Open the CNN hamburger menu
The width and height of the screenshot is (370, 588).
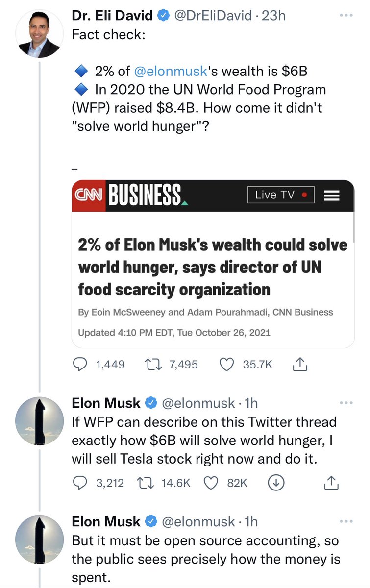coord(332,196)
